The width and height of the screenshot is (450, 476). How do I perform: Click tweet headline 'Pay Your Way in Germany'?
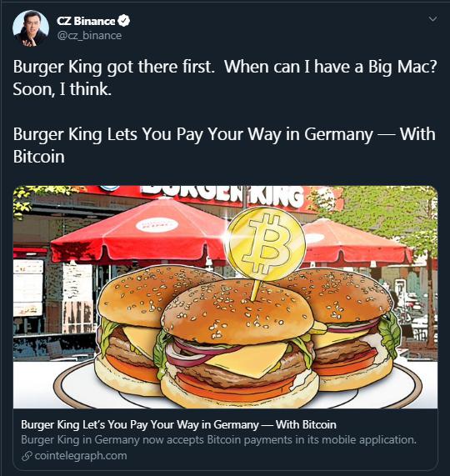[274, 134]
